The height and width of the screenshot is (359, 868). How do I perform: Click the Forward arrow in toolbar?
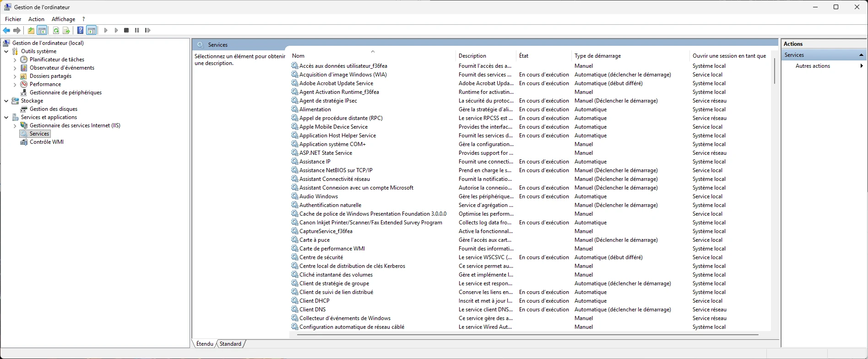[17, 30]
